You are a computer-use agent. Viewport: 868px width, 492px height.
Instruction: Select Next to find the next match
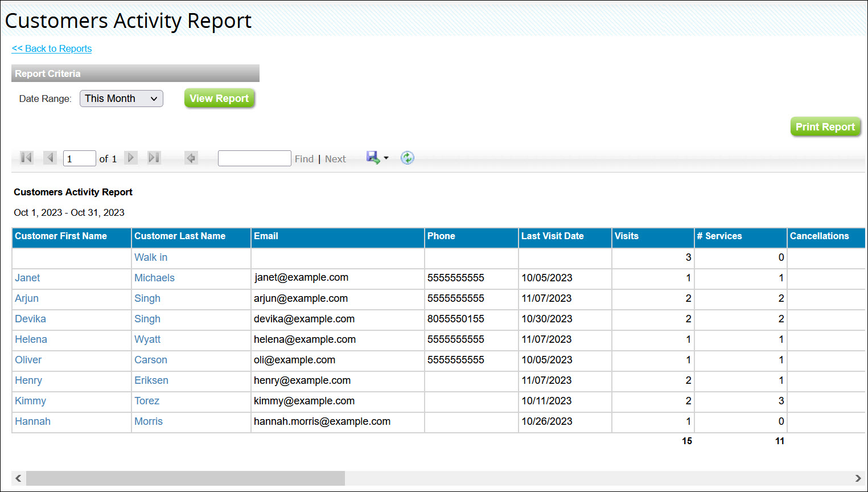pyautogui.click(x=335, y=158)
